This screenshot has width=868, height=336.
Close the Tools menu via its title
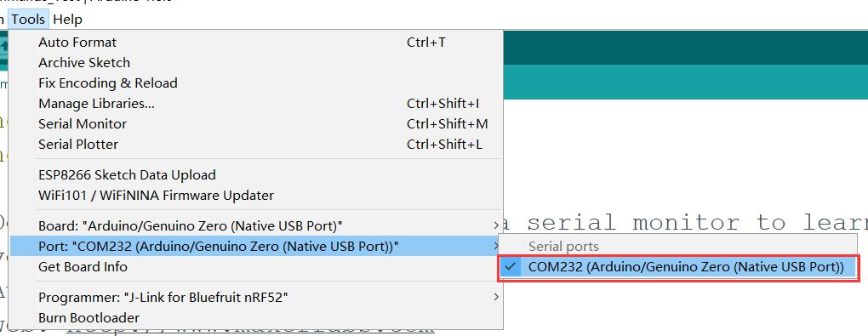pos(28,20)
